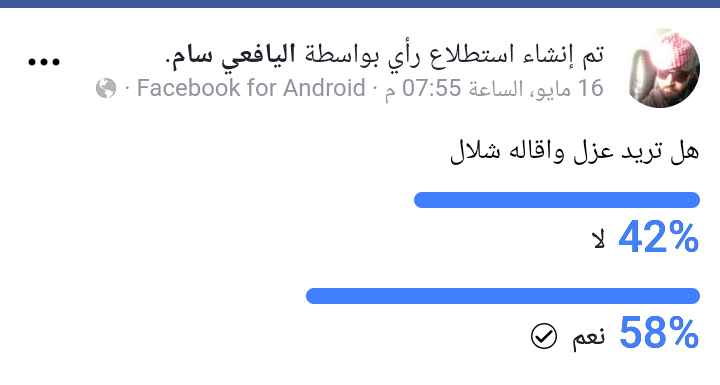Click the word بواسطة in the post header
The image size is (720, 385).
[x=342, y=56]
